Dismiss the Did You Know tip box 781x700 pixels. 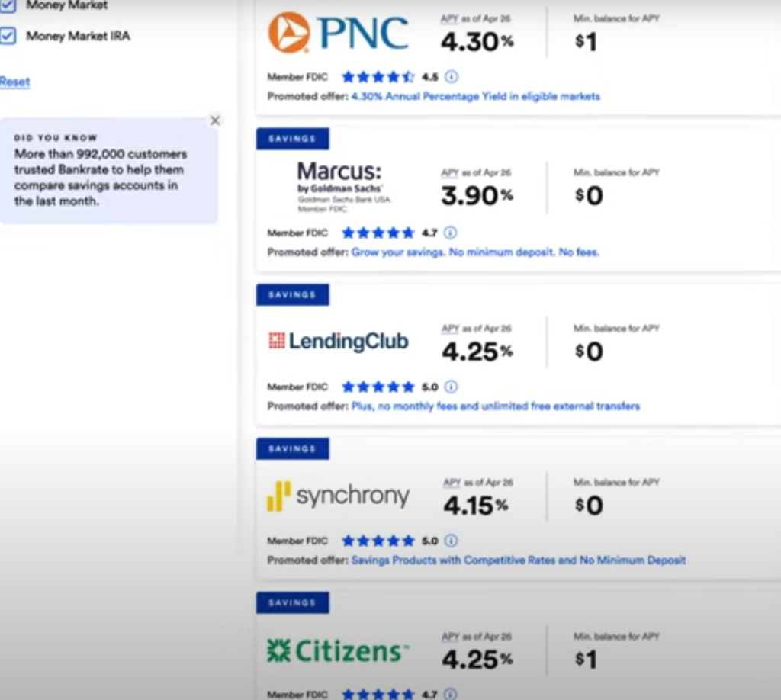[x=215, y=120]
